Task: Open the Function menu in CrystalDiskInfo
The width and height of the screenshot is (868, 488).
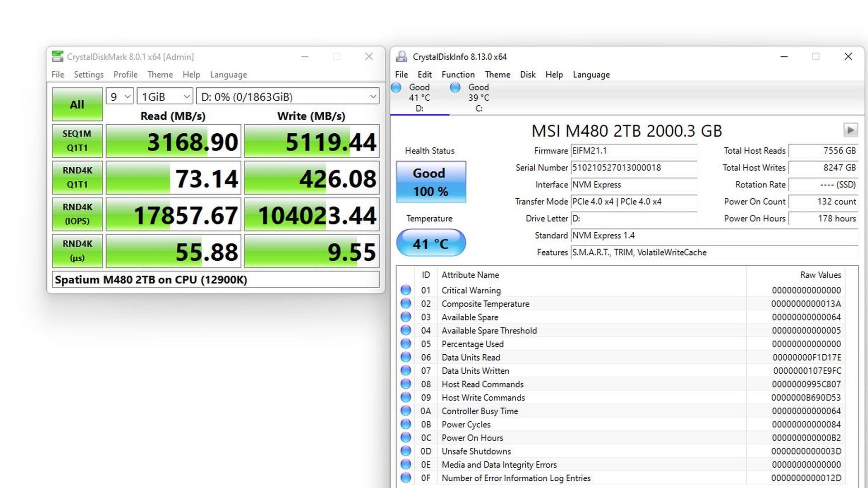Action: 458,75
